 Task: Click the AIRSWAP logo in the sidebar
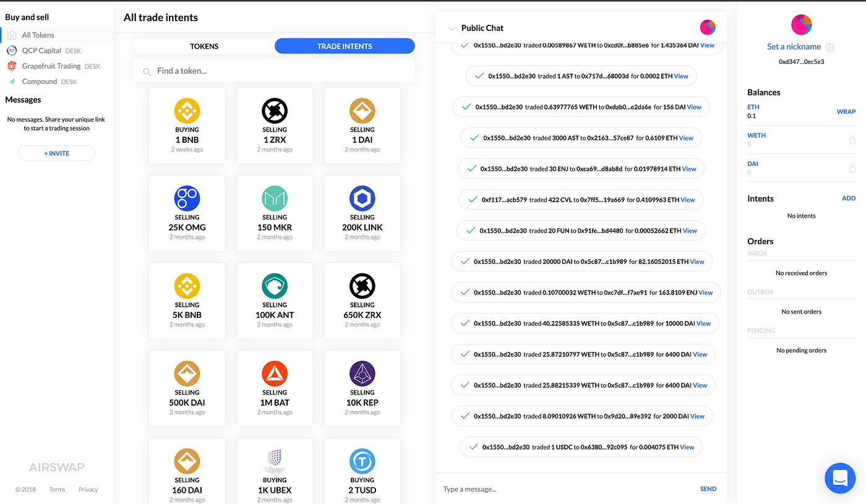click(x=57, y=468)
